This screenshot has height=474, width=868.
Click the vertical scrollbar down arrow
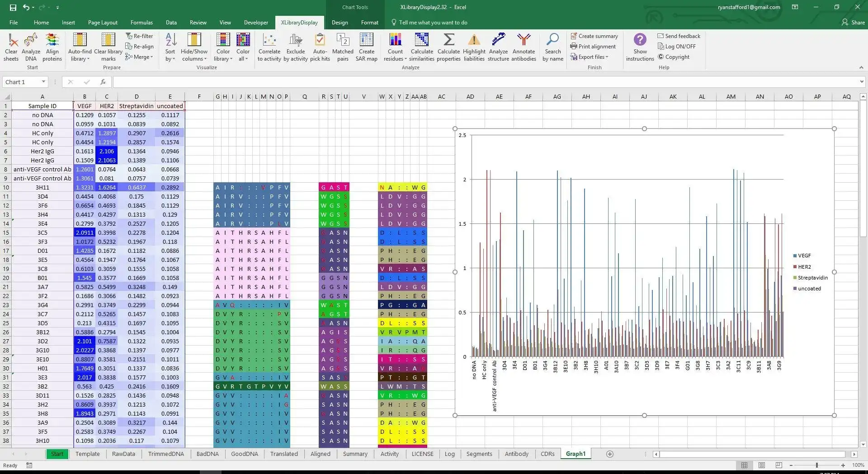(863, 445)
